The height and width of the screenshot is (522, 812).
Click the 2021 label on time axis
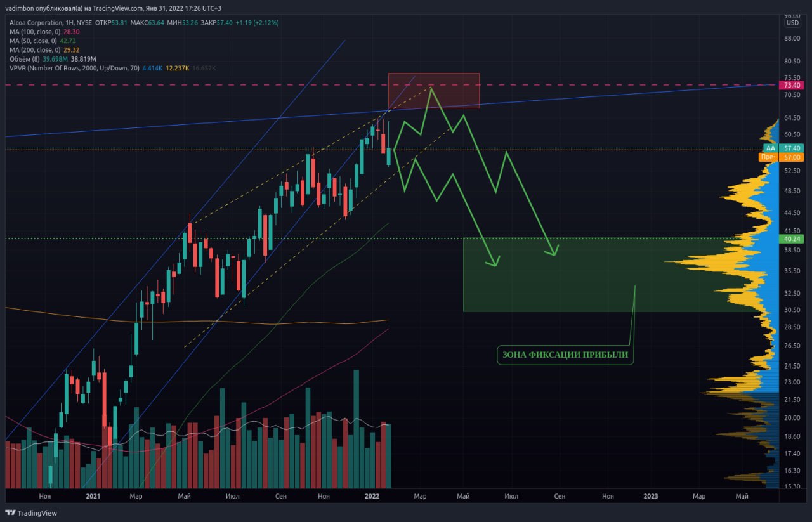click(x=93, y=496)
